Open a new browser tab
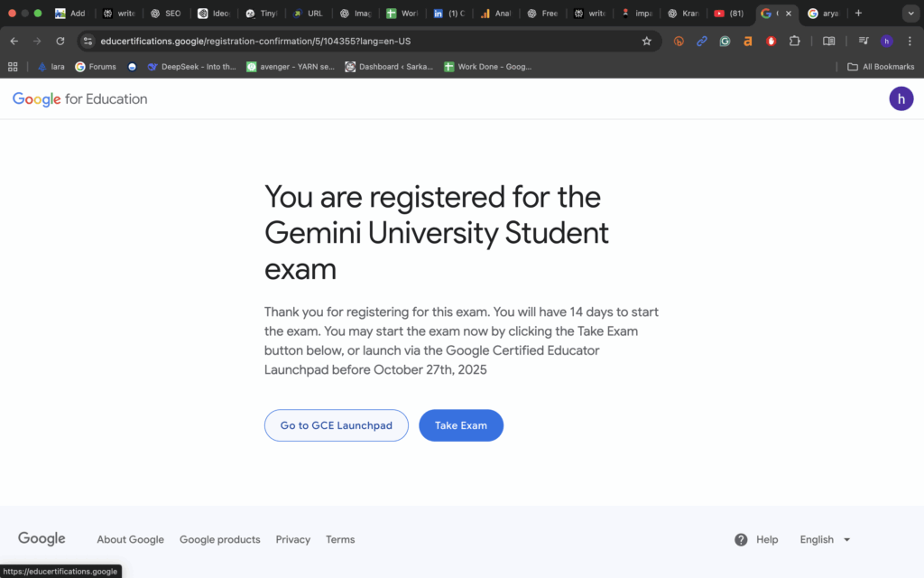This screenshot has height=578, width=924. tap(858, 14)
